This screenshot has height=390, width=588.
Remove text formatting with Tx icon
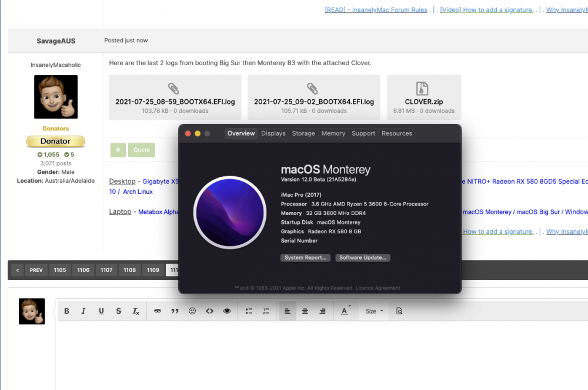tap(136, 311)
